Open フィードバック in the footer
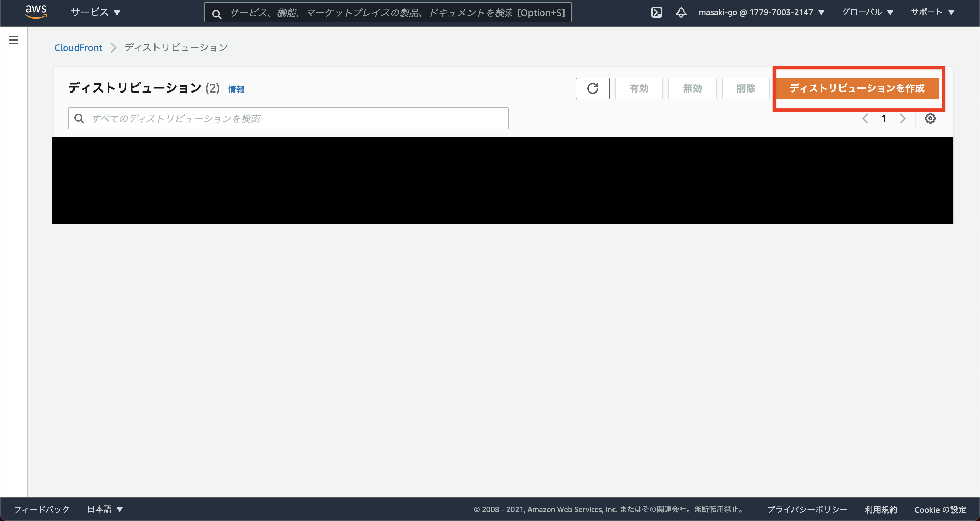This screenshot has width=980, height=521. [42, 509]
